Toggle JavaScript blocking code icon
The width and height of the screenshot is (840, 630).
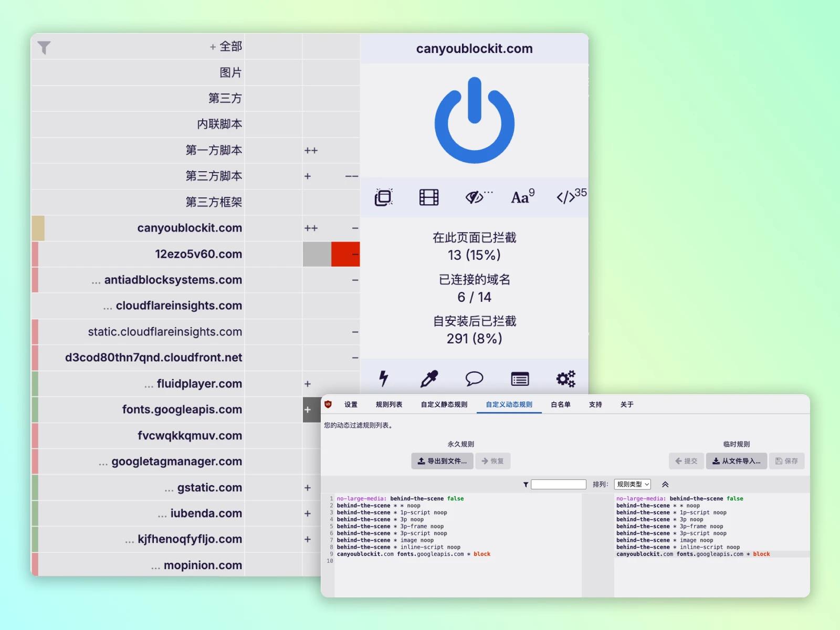[x=571, y=196]
